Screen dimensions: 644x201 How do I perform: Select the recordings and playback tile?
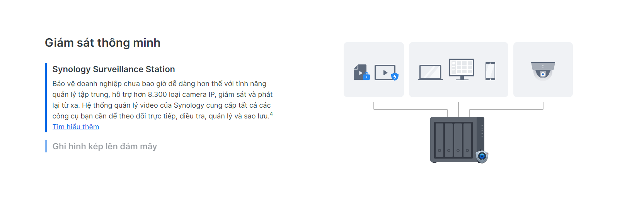pyautogui.click(x=374, y=69)
